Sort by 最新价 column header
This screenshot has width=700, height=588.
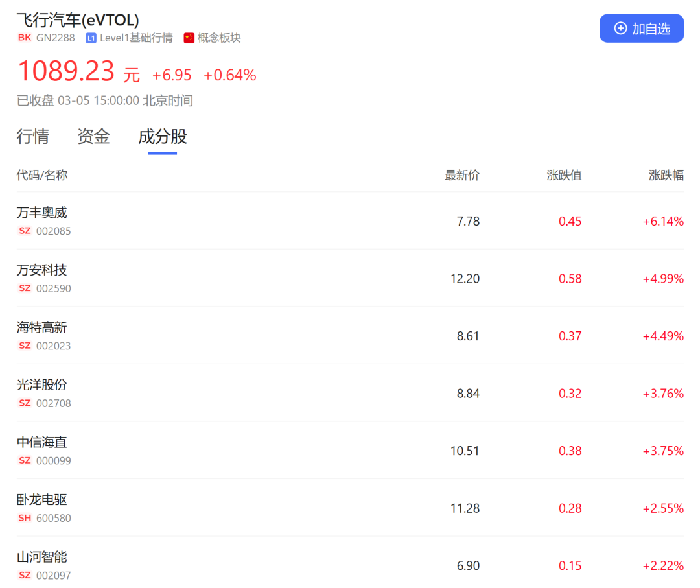pos(461,175)
